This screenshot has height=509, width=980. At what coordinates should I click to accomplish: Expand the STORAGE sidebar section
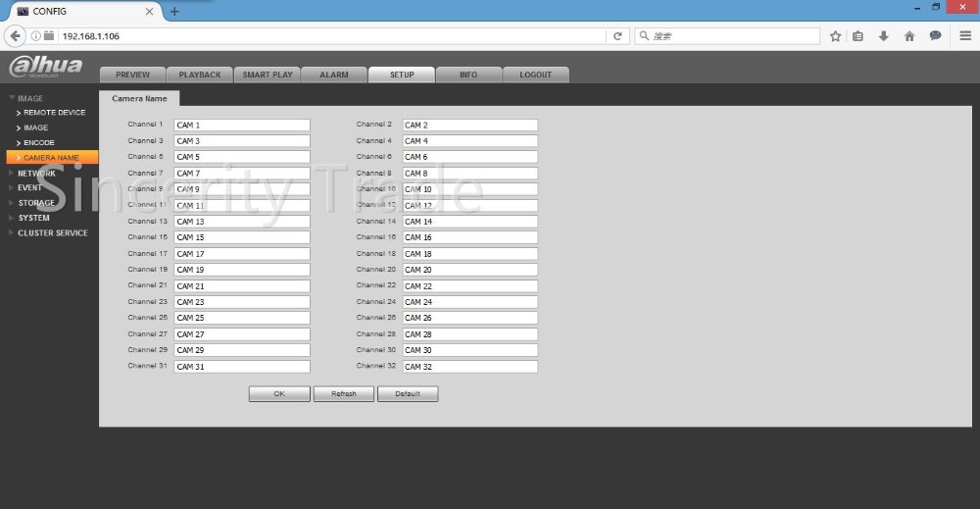pyautogui.click(x=36, y=203)
